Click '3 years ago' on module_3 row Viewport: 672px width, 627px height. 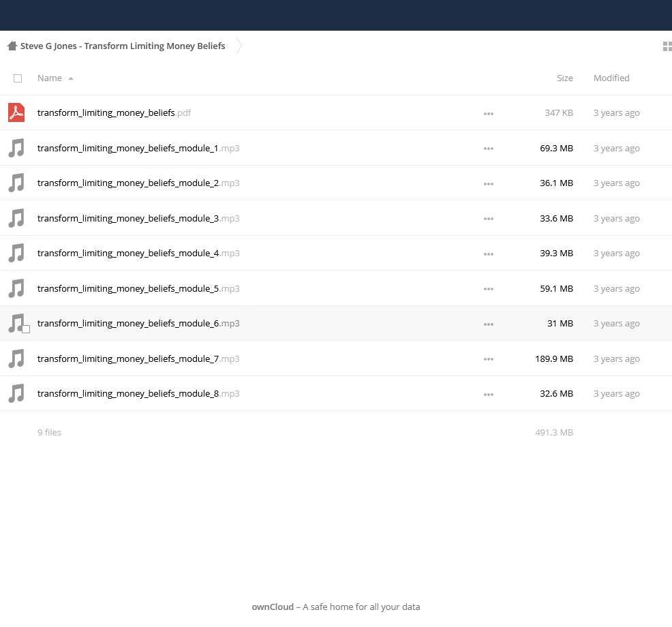coord(616,218)
